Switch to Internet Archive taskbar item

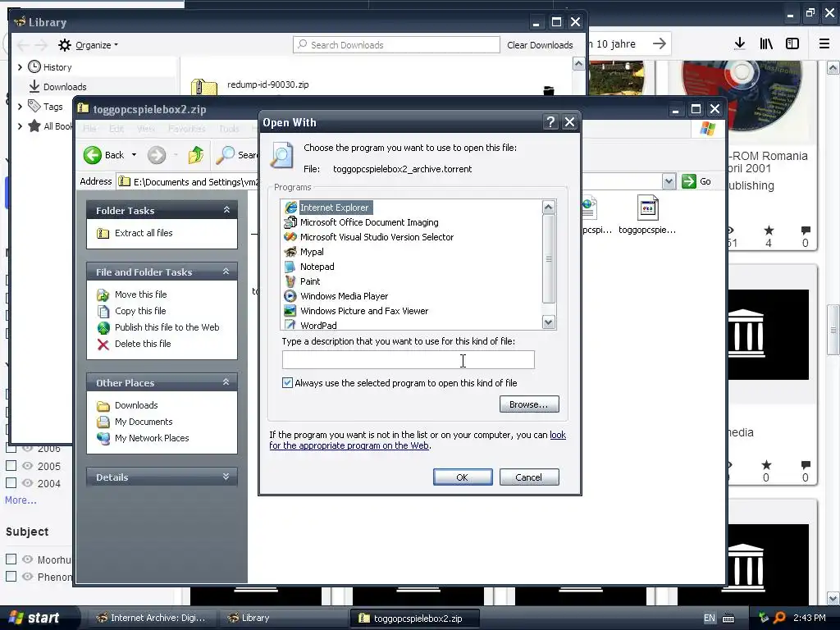[151, 618]
